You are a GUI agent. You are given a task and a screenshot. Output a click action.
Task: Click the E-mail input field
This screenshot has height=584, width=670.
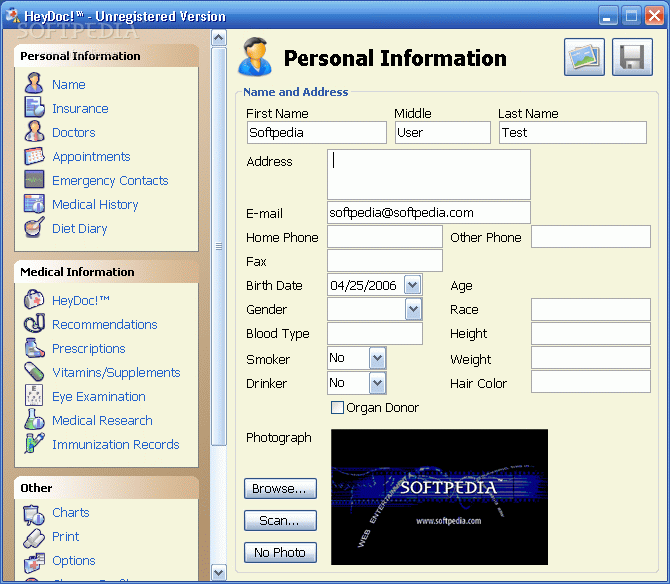coord(429,212)
